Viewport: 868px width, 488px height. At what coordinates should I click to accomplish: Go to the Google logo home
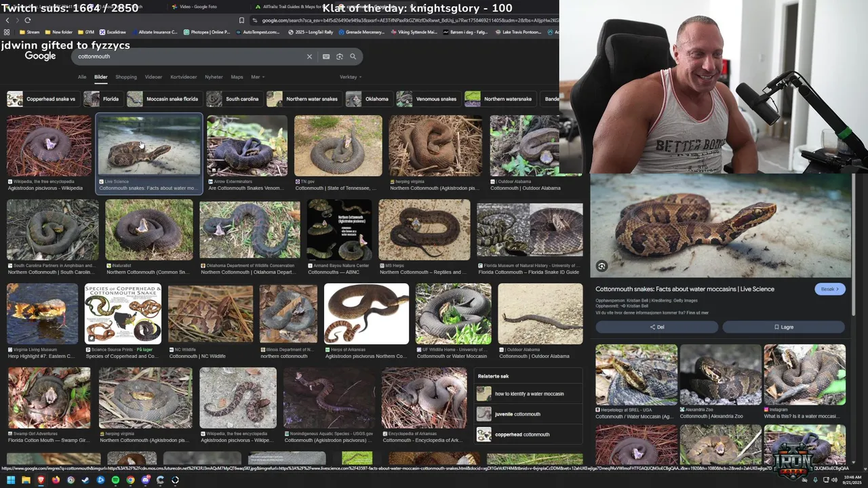(x=40, y=56)
